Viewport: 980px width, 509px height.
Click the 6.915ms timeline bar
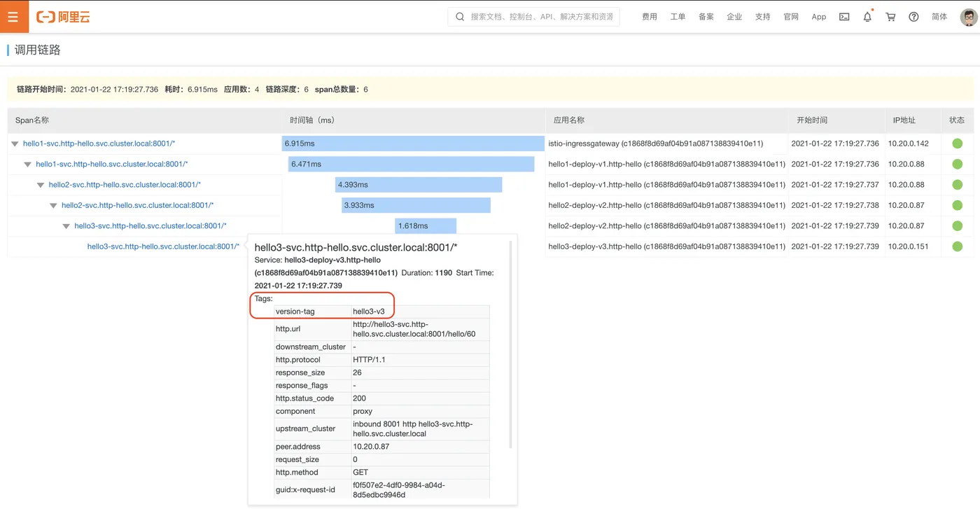click(413, 144)
